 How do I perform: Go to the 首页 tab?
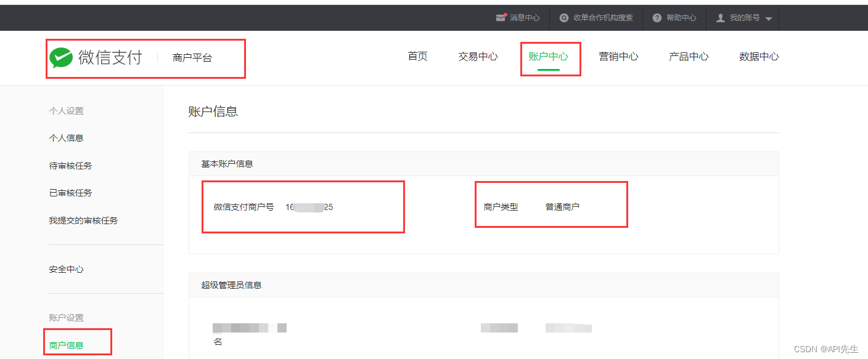pyautogui.click(x=417, y=57)
